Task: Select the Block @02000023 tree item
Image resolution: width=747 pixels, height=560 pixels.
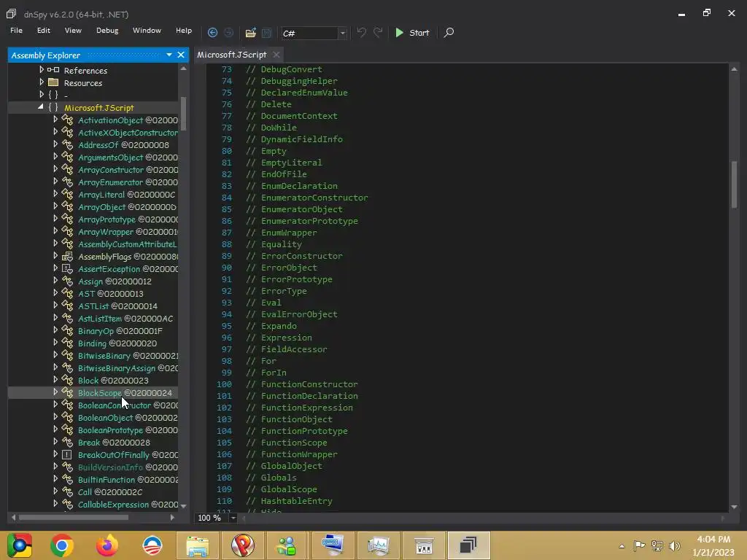Action: click(113, 381)
